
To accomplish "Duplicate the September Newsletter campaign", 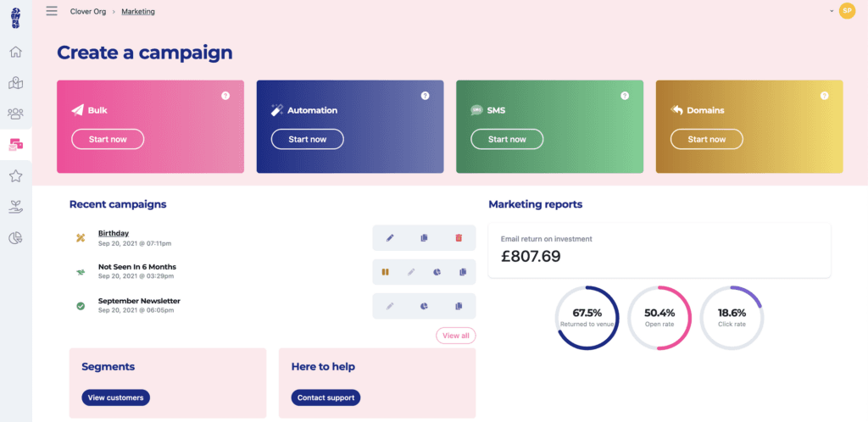I will (459, 306).
